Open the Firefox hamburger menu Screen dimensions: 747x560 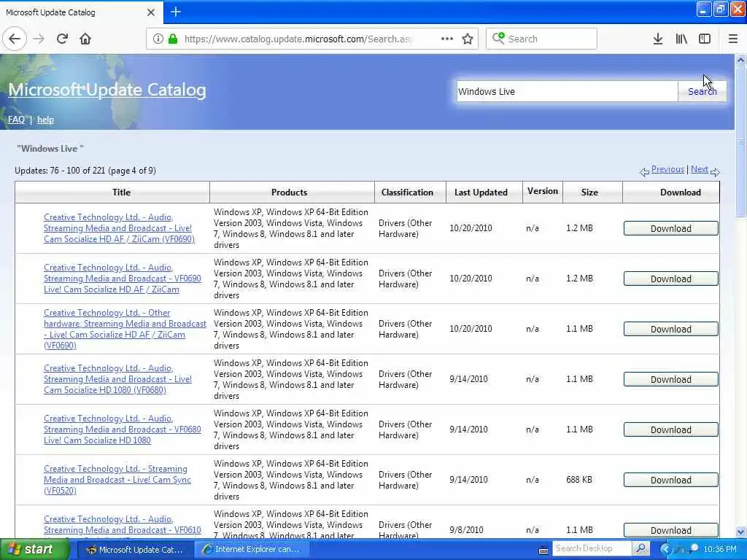(x=733, y=39)
